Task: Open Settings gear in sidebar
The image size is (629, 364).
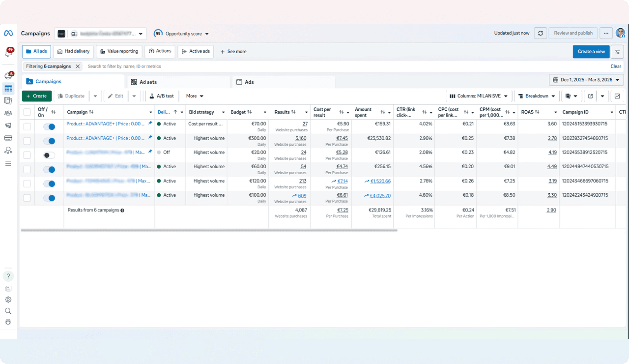Action: (8, 300)
